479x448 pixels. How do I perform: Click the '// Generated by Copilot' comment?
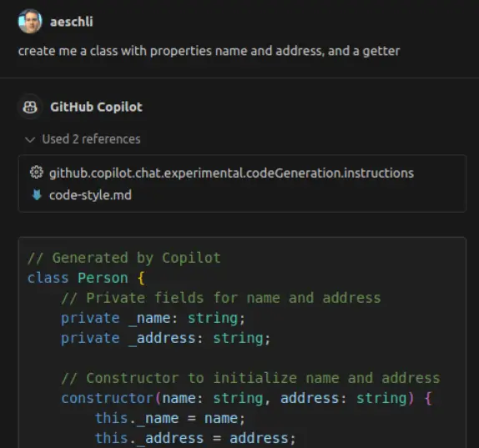[124, 258]
